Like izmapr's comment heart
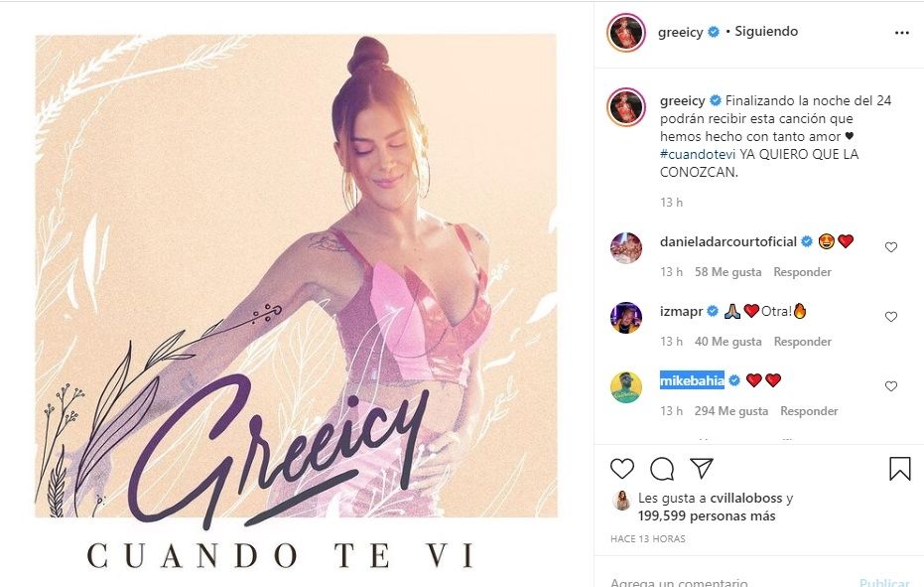This screenshot has height=587, width=924. [x=891, y=317]
